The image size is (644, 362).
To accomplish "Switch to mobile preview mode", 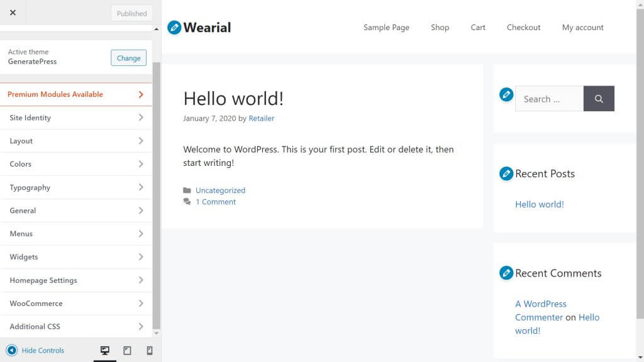I will [x=150, y=351].
